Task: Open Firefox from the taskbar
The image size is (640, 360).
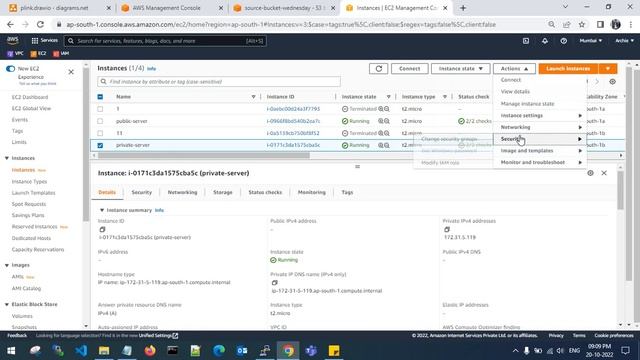Action: pyautogui.click(x=150, y=351)
